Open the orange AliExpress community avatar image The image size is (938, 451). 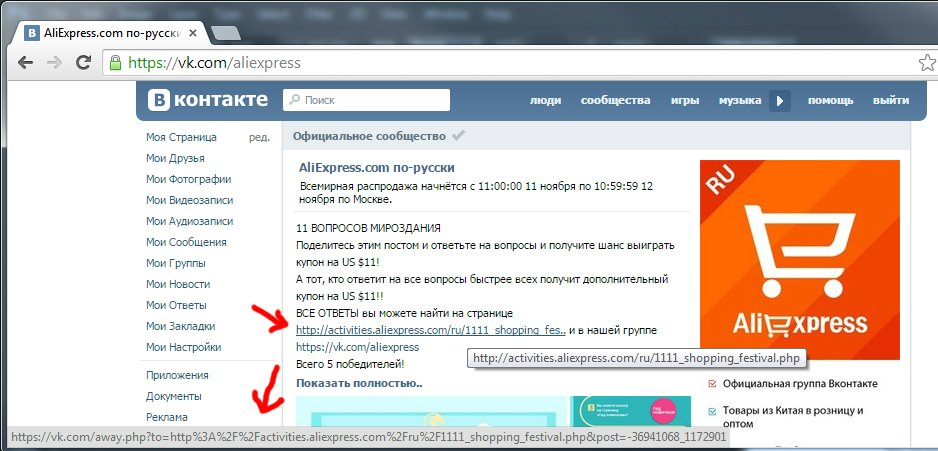(x=800, y=260)
